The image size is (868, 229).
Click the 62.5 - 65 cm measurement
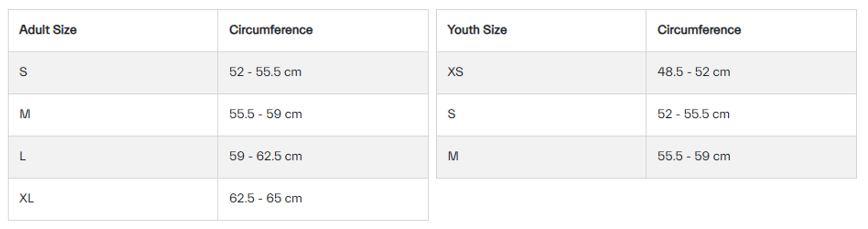pyautogui.click(x=265, y=198)
